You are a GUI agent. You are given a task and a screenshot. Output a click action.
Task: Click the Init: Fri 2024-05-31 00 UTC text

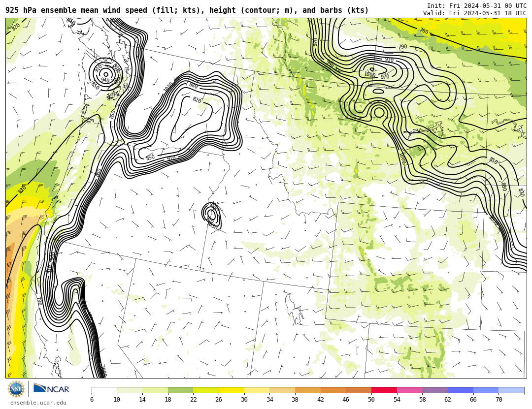tap(477, 5)
